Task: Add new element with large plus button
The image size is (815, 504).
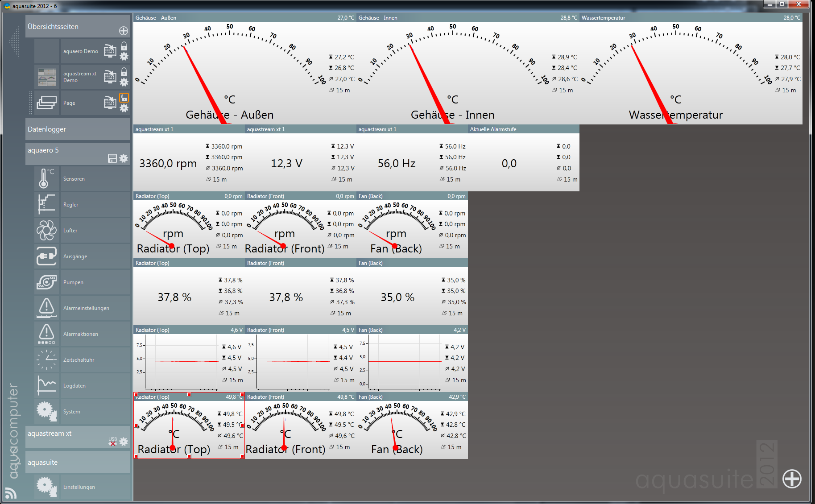Action: pyautogui.click(x=792, y=479)
